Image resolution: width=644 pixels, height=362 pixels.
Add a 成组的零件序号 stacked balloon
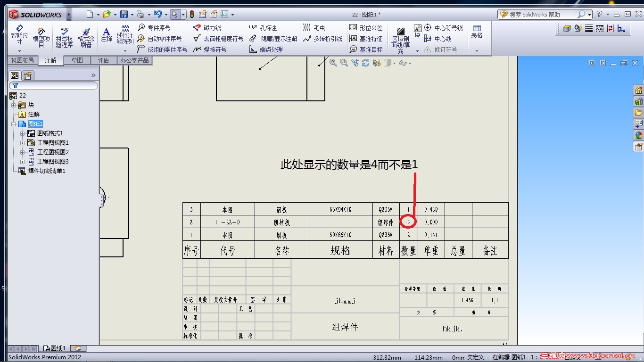pos(162,49)
